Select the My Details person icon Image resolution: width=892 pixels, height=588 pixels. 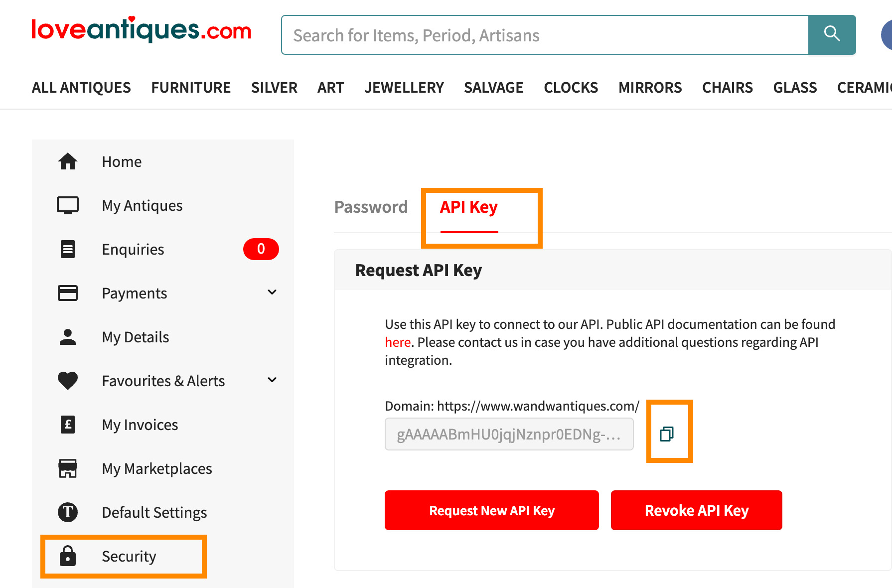68,337
